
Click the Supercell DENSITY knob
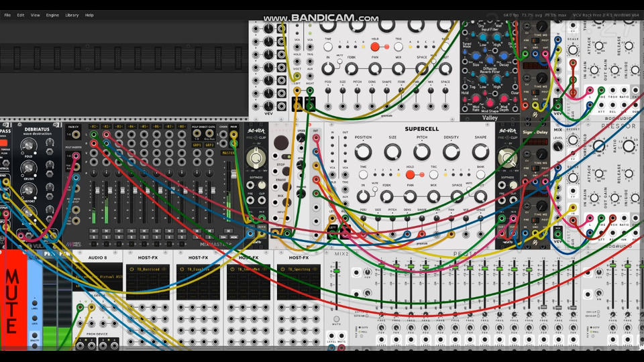pos(451,152)
